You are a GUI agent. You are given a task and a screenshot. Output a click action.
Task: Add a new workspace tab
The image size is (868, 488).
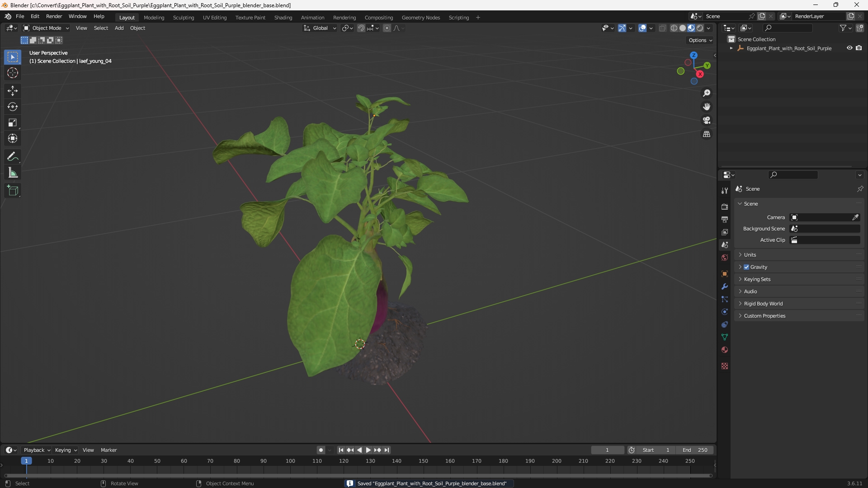tap(478, 18)
